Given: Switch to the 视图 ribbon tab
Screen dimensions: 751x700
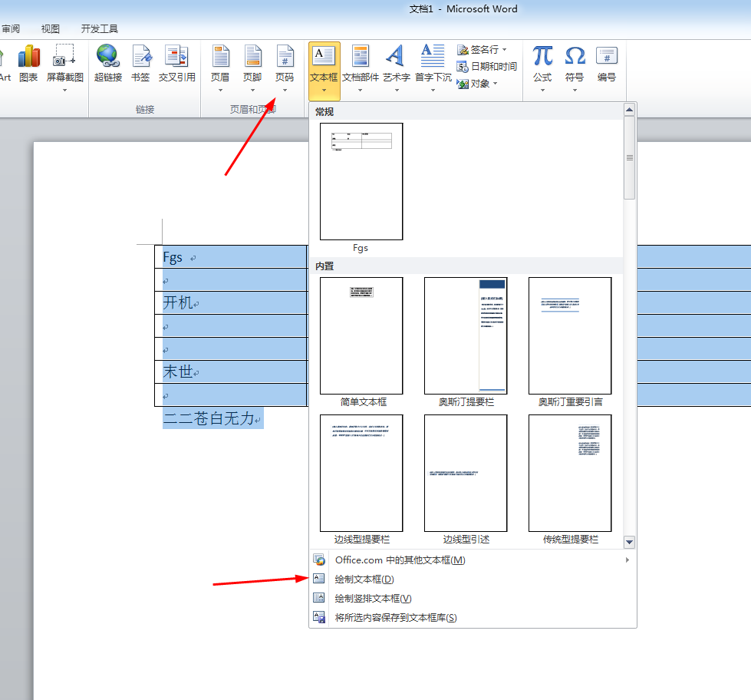Looking at the screenshot, I should pyautogui.click(x=51, y=29).
